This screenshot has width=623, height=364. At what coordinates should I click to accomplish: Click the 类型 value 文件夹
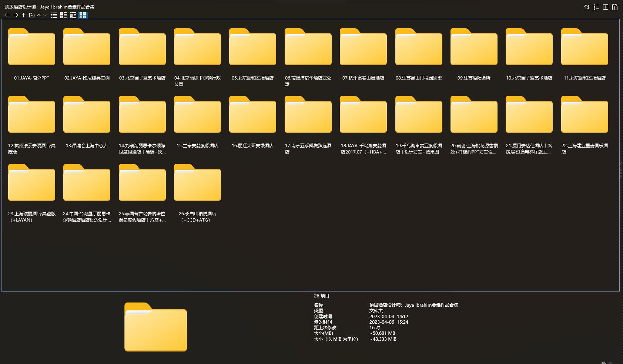tap(376, 311)
